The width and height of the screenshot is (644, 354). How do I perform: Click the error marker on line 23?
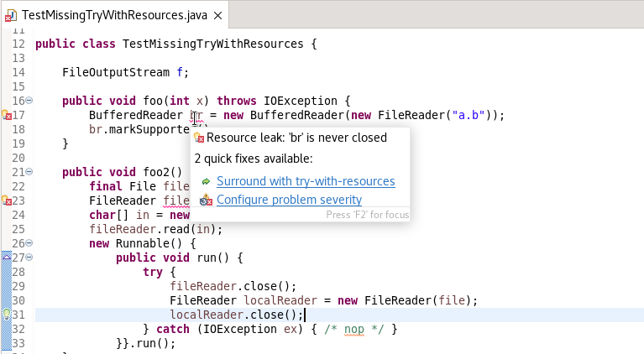[6, 200]
